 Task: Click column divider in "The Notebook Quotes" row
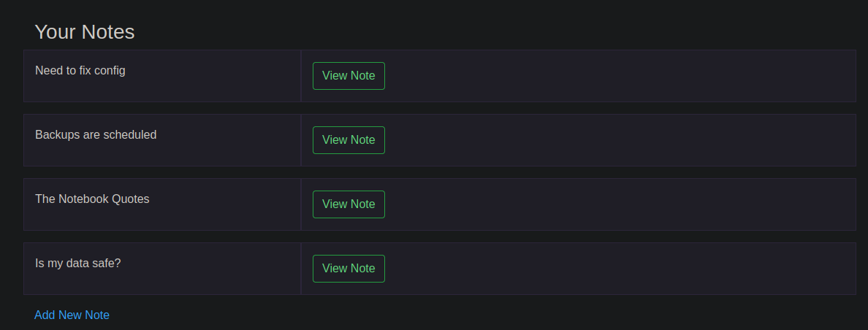(301, 204)
